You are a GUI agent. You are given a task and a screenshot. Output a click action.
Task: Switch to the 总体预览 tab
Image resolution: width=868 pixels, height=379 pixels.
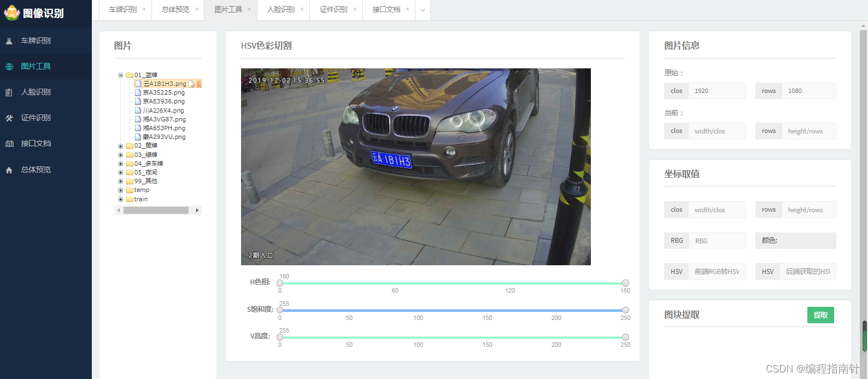click(175, 10)
